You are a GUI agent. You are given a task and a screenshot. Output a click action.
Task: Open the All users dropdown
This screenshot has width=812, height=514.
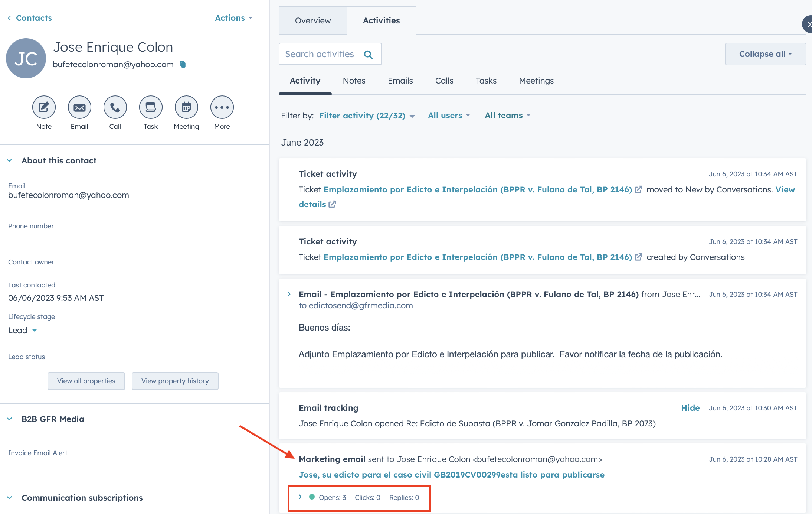pyautogui.click(x=449, y=116)
